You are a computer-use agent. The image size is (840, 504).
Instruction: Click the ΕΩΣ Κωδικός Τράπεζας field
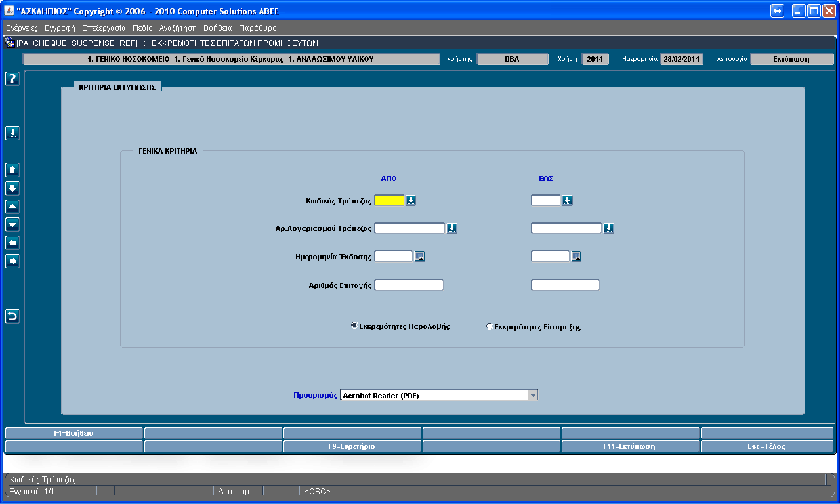coord(546,201)
